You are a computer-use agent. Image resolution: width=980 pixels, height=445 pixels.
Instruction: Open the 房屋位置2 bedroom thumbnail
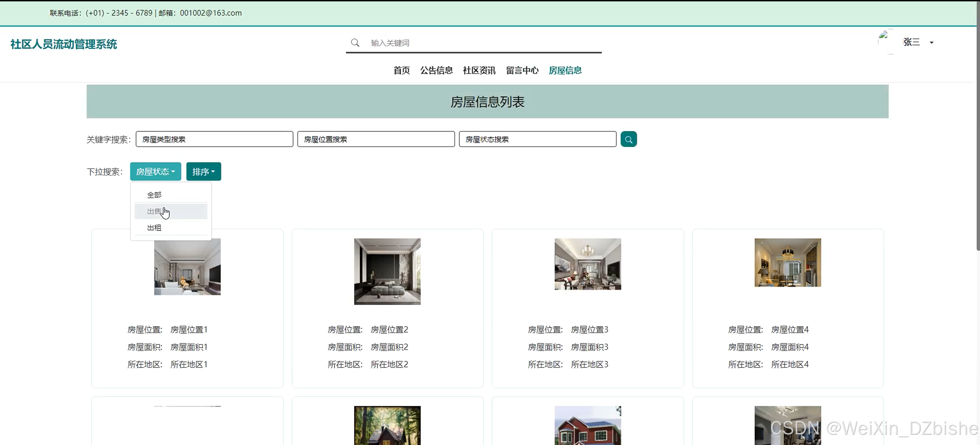click(387, 271)
